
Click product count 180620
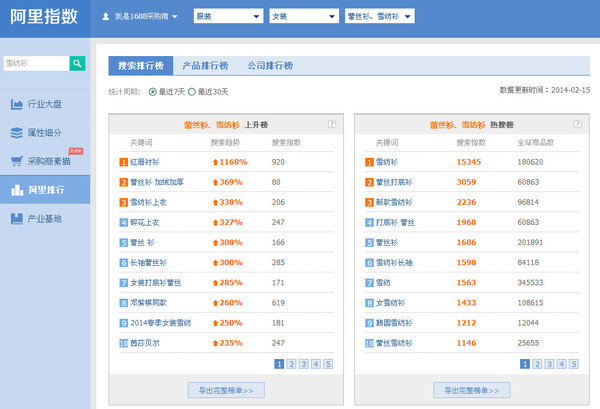530,162
